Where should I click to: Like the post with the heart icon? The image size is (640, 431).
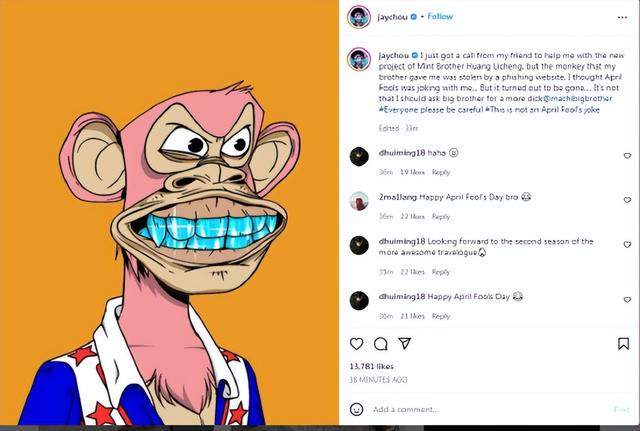(355, 344)
